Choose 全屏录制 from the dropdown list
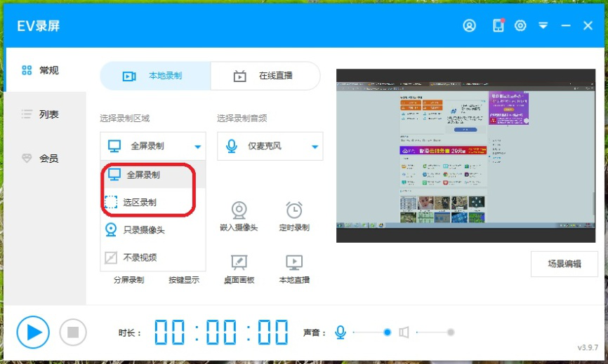The image size is (608, 364). point(153,175)
